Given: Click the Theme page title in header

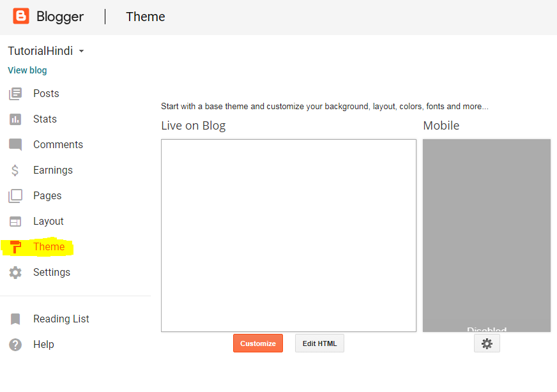Looking at the screenshot, I should [146, 17].
